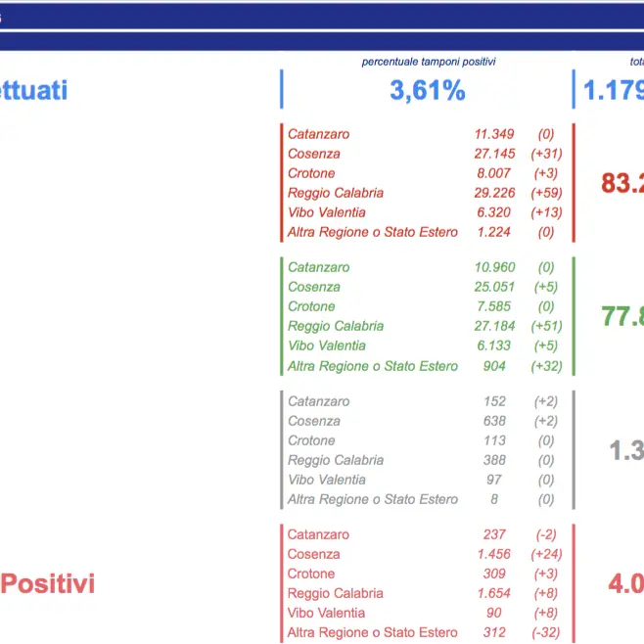Select the Reggio Calabria value 29.226

click(x=494, y=193)
